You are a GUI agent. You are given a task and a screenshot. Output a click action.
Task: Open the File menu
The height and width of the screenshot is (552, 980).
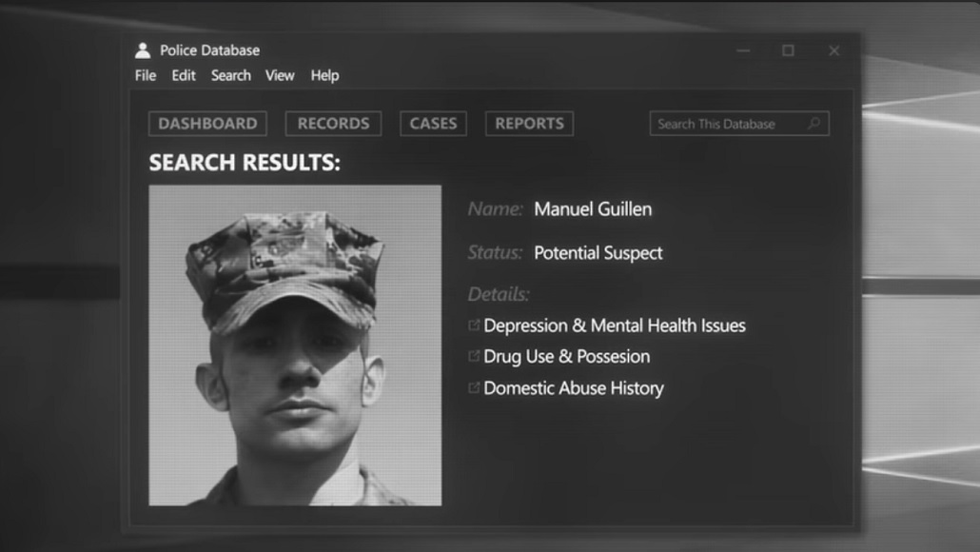pyautogui.click(x=145, y=75)
